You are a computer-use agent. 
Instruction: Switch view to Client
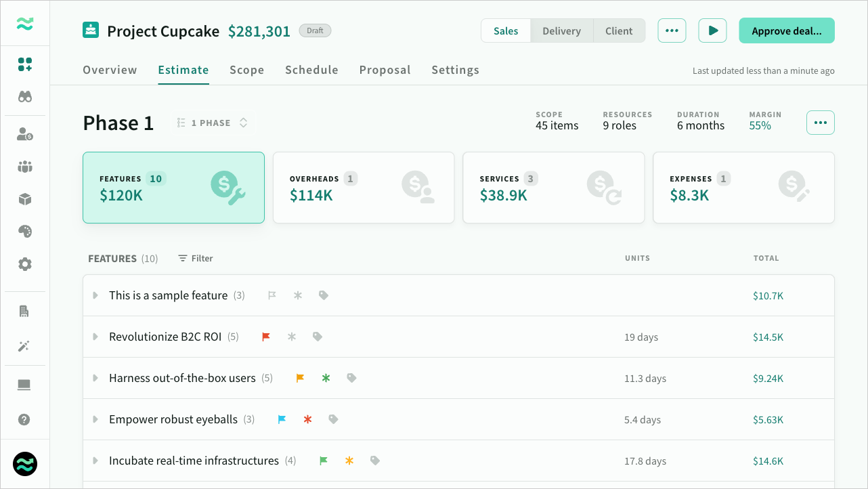tap(619, 30)
